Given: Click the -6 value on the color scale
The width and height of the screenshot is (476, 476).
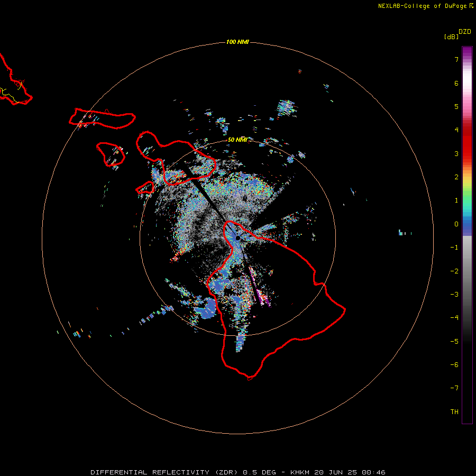Looking at the screenshot, I should 454,365.
